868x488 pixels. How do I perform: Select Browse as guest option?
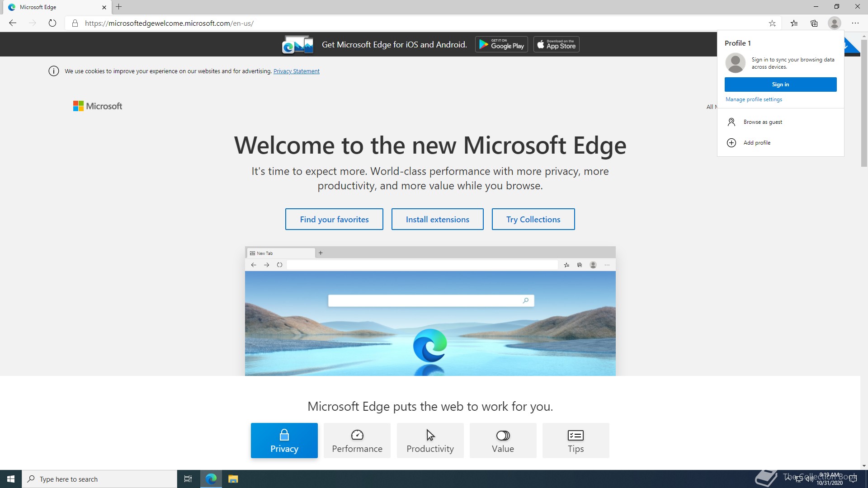tap(762, 122)
